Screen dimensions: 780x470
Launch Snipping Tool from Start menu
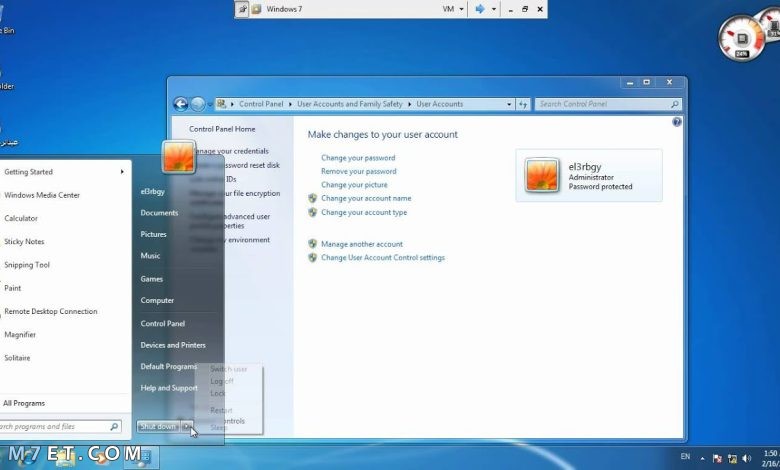[x=27, y=265]
